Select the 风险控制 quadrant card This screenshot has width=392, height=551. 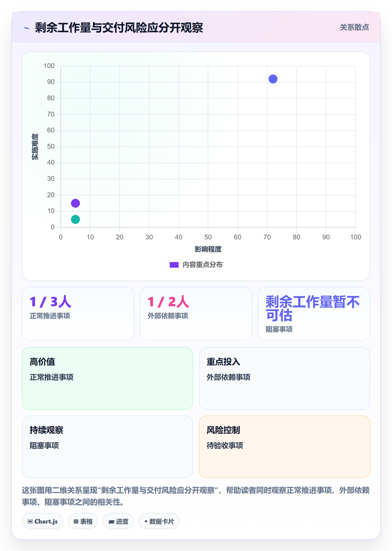click(x=284, y=447)
